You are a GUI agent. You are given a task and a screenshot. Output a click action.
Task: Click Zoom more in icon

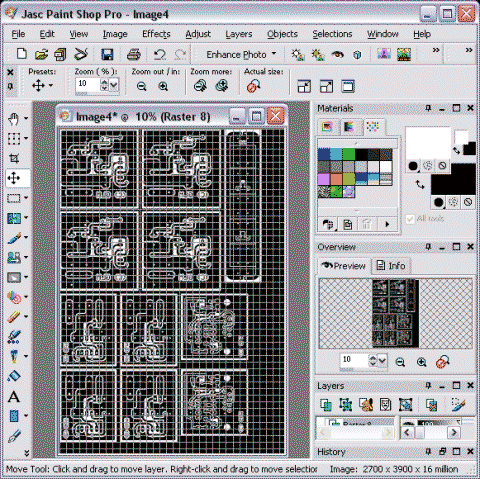click(x=222, y=86)
